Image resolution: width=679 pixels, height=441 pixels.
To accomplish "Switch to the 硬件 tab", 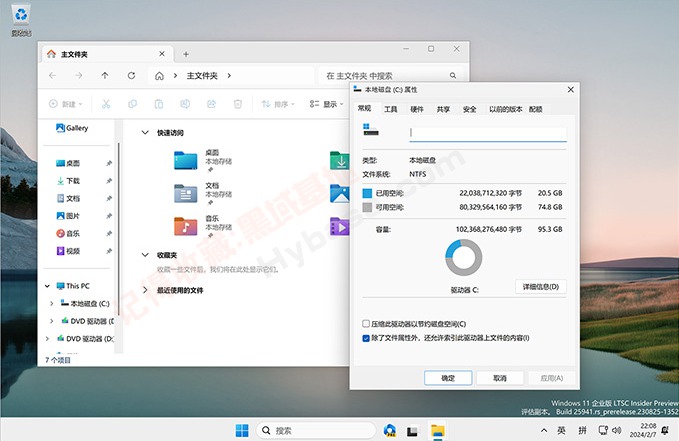I will tap(417, 109).
